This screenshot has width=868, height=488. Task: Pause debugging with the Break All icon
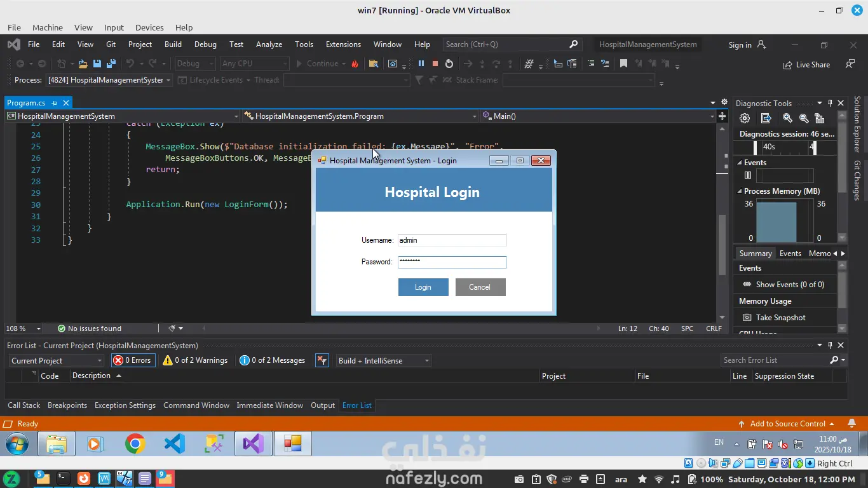coord(421,64)
